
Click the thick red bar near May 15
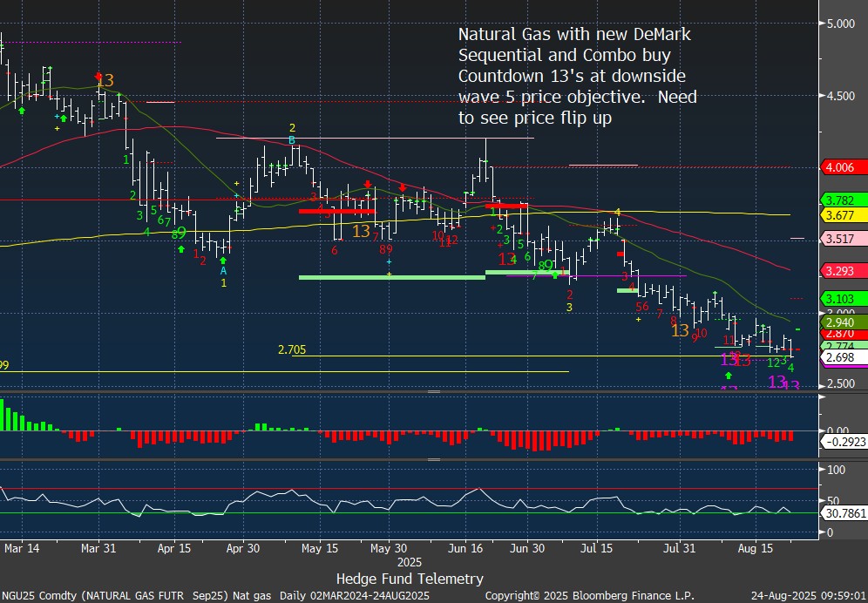pyautogui.click(x=336, y=211)
